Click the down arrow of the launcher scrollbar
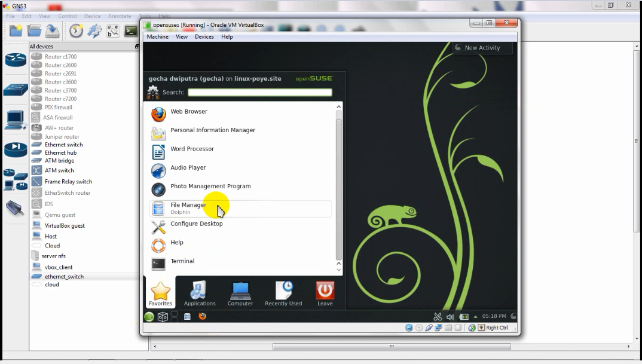Viewport: 642px width, 364px height. point(338,270)
